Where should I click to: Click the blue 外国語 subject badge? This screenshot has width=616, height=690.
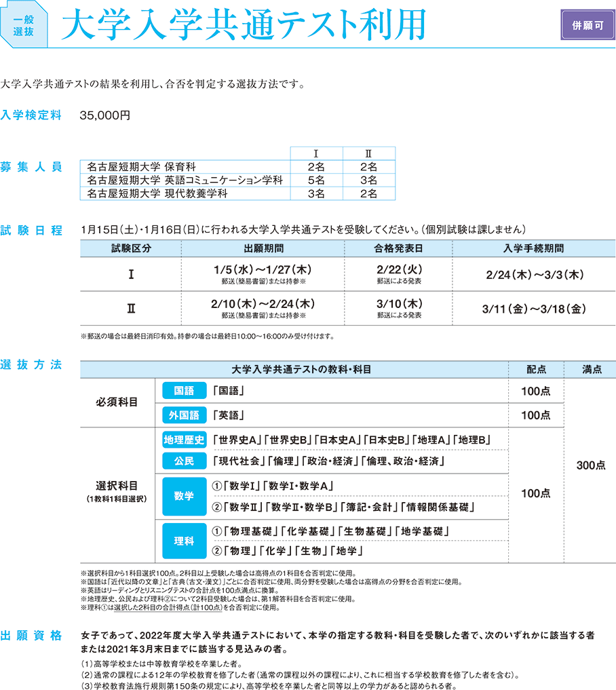click(185, 415)
